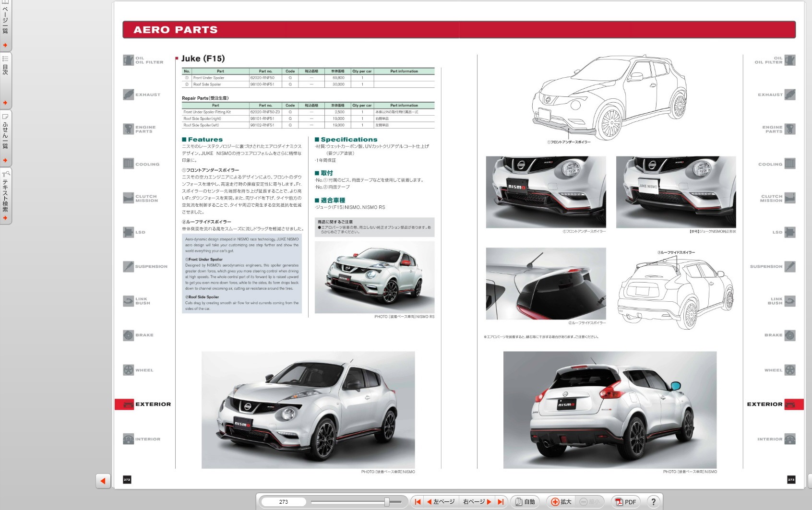Click the Front Under Spoiler Fitting Kit row
This screenshot has height=510, width=812.
[x=308, y=112]
